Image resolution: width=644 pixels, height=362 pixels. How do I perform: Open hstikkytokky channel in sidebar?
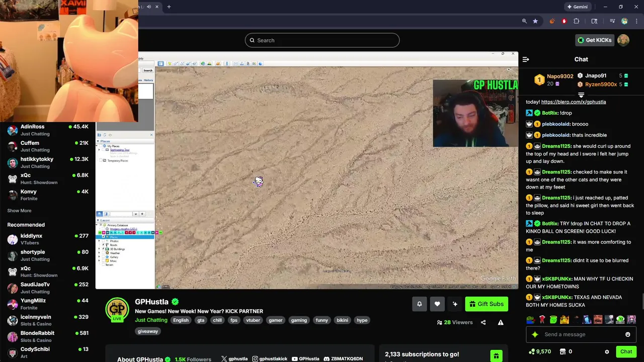click(48, 162)
